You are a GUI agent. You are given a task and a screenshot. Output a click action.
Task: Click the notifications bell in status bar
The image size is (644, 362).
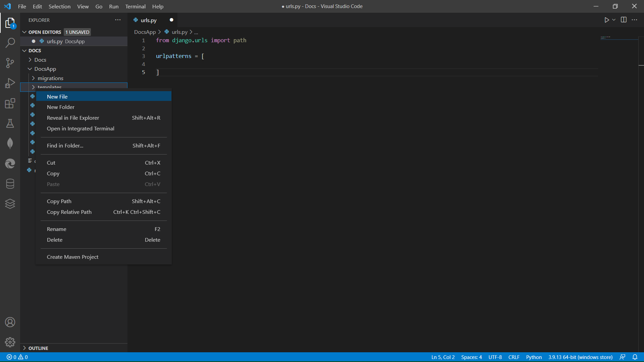635,357
